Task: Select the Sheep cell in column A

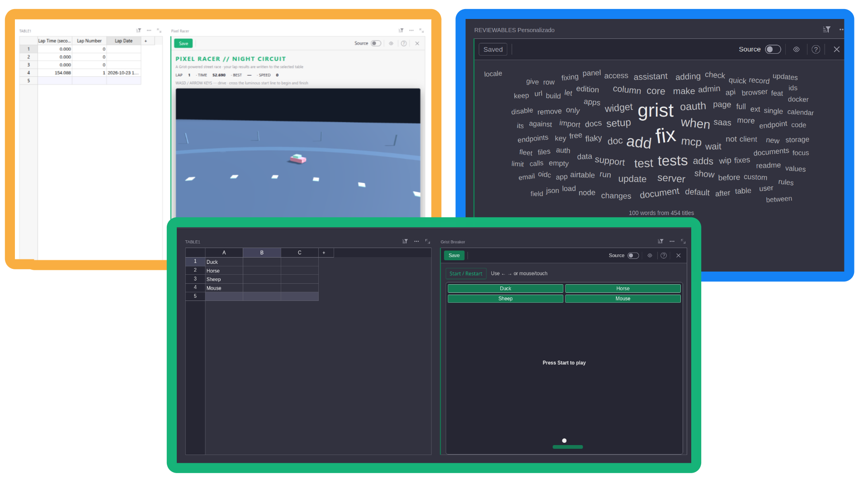Action: [224, 279]
